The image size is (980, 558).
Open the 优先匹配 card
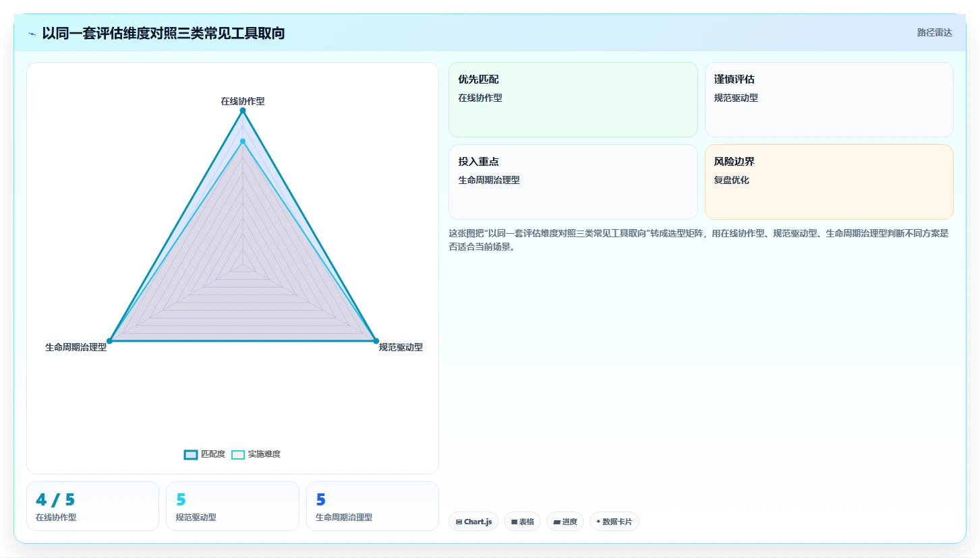point(573,100)
